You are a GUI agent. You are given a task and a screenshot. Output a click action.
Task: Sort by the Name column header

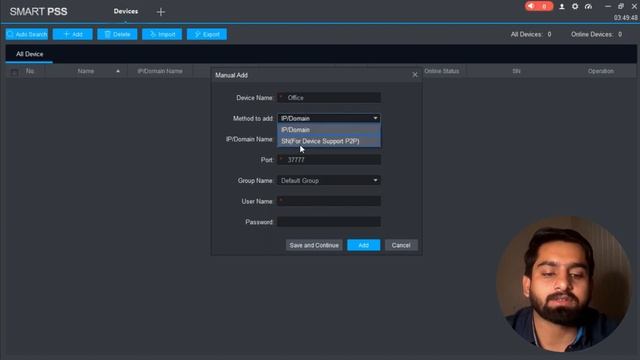tap(86, 71)
